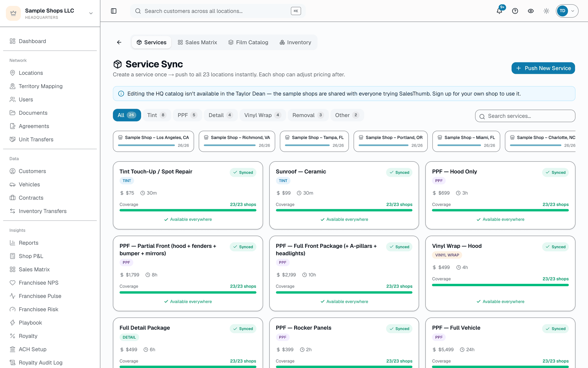Open the help question mark icon

coord(515,11)
